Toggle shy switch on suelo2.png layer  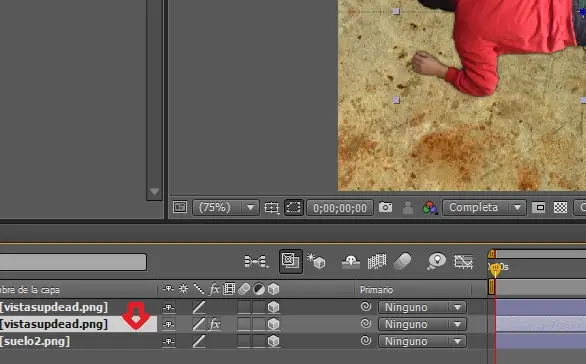click(x=169, y=341)
